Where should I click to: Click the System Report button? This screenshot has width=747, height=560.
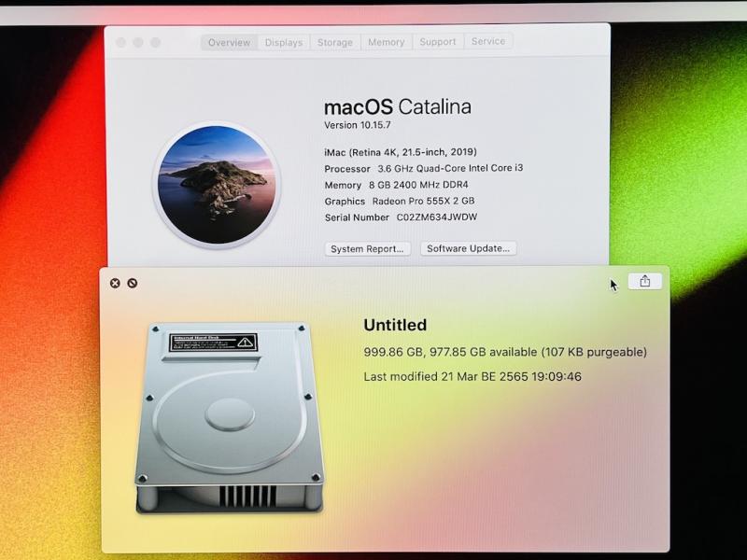point(367,249)
